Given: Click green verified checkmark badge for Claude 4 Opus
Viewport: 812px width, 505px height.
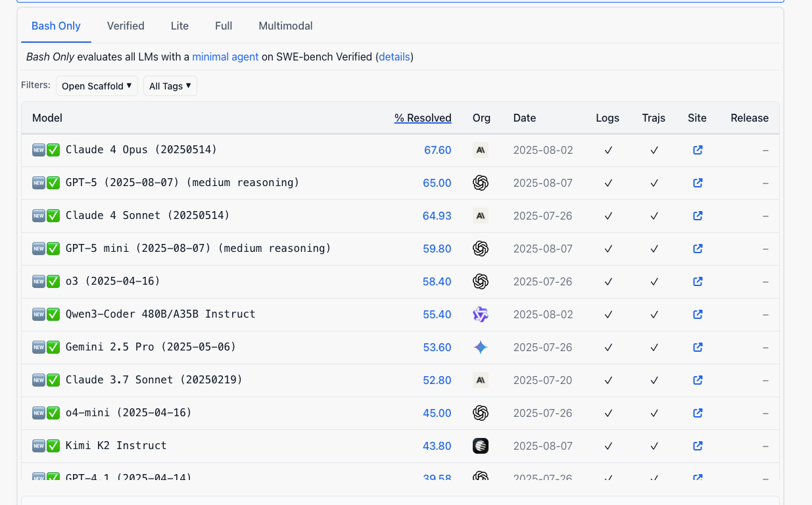Looking at the screenshot, I should [x=53, y=150].
